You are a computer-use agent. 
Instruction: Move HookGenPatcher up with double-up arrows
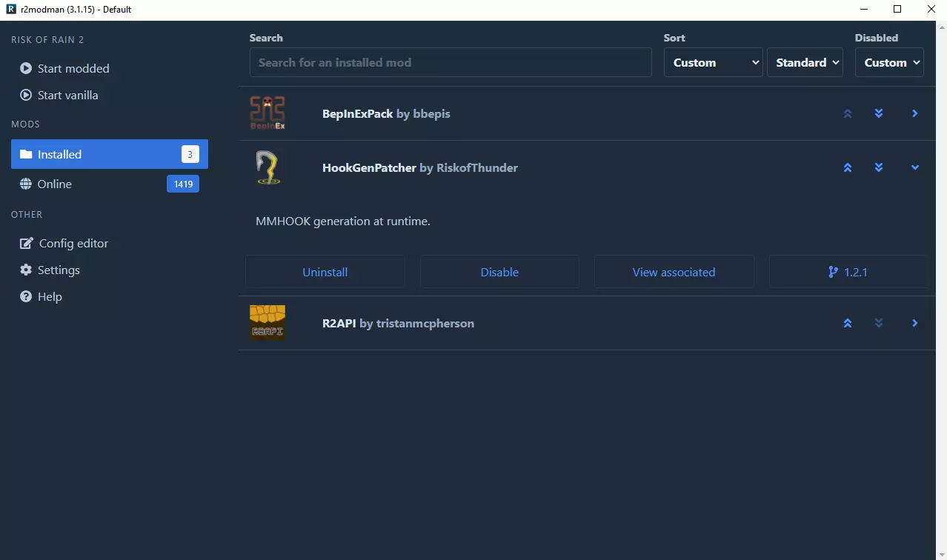pyautogui.click(x=848, y=167)
